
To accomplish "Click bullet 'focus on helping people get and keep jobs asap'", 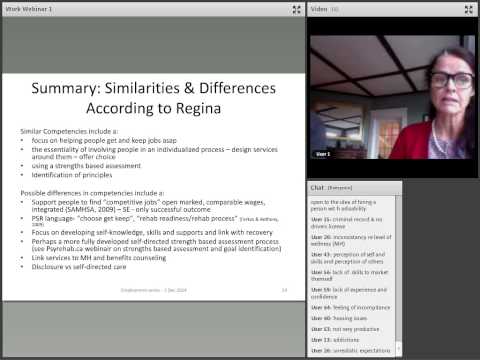I will coord(104,140).
